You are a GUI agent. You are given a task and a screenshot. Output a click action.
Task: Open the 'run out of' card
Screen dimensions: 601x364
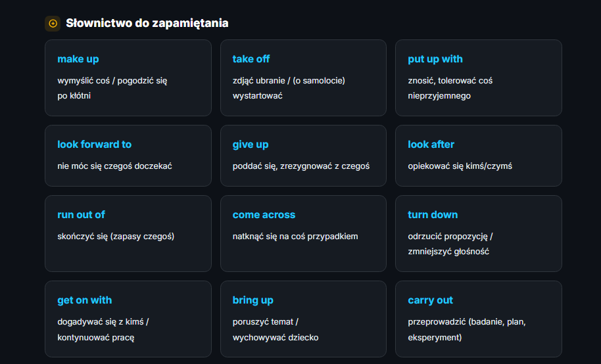click(128, 234)
